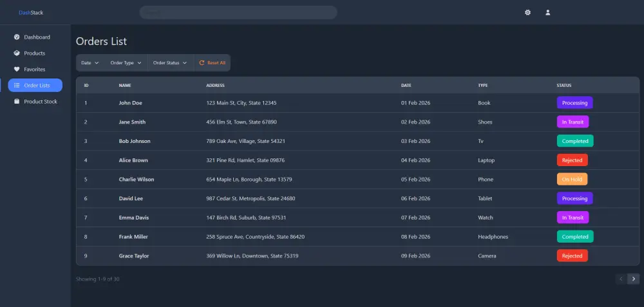
Task: Open Products from the sidebar
Action: point(35,53)
